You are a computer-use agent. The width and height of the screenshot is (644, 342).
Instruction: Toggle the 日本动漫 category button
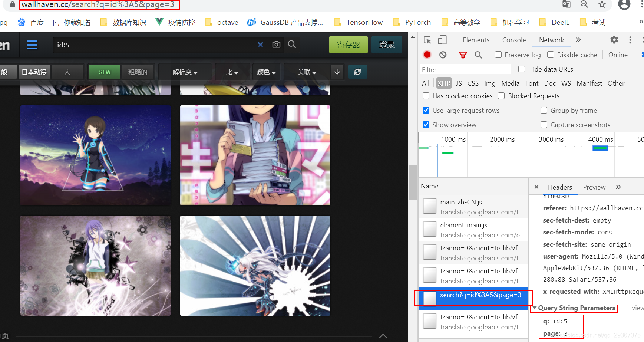pos(34,72)
